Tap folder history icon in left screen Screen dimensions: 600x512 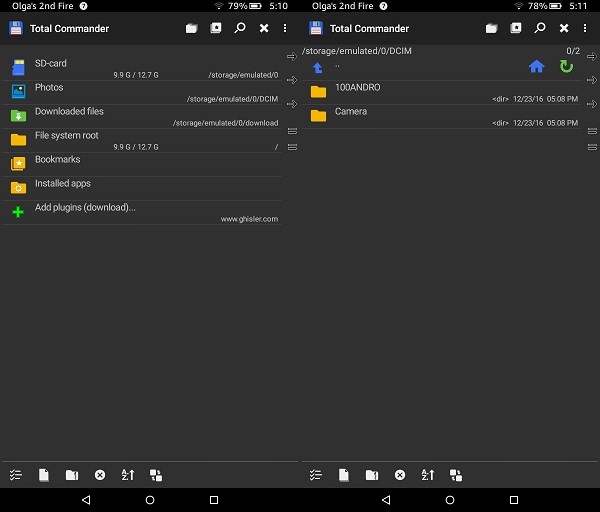coord(191,28)
